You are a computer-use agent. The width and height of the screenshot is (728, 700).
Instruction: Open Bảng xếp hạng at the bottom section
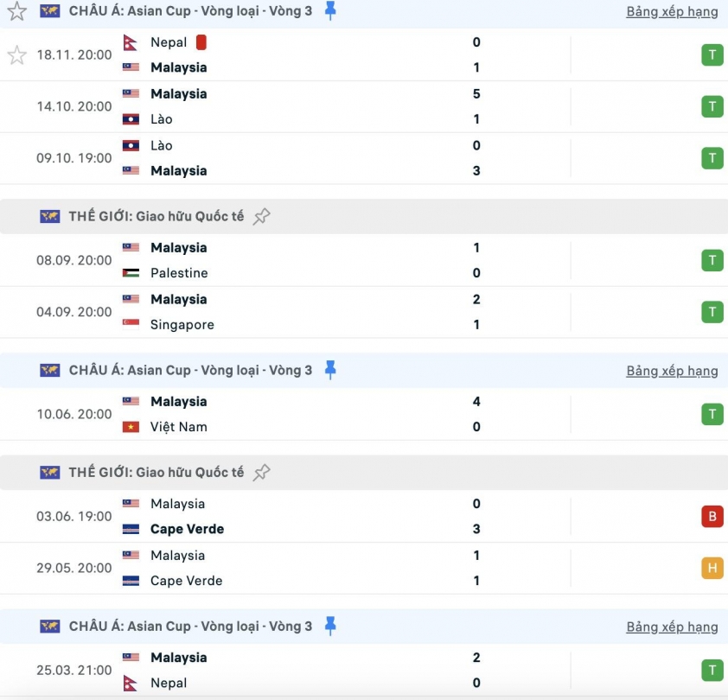673,626
